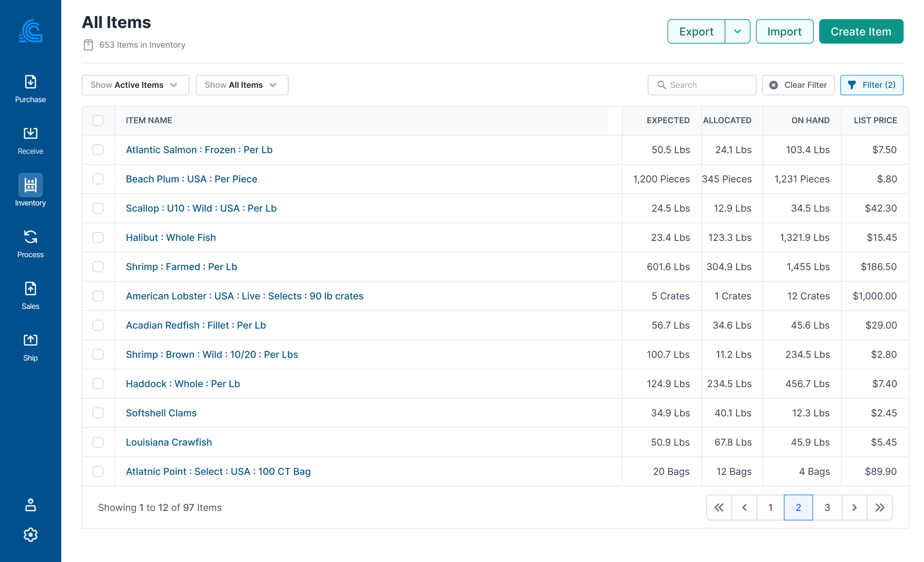Open the Sales section
The image size is (924, 562).
point(30,296)
